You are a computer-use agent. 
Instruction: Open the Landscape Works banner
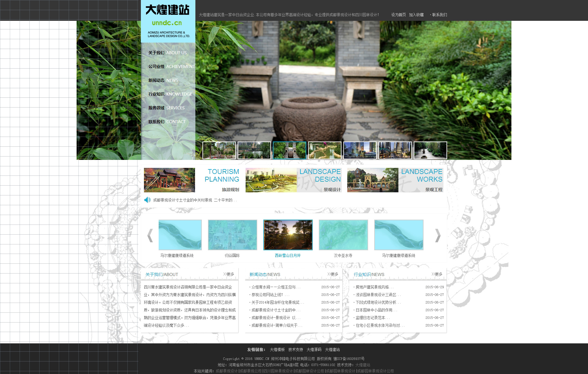pos(395,180)
